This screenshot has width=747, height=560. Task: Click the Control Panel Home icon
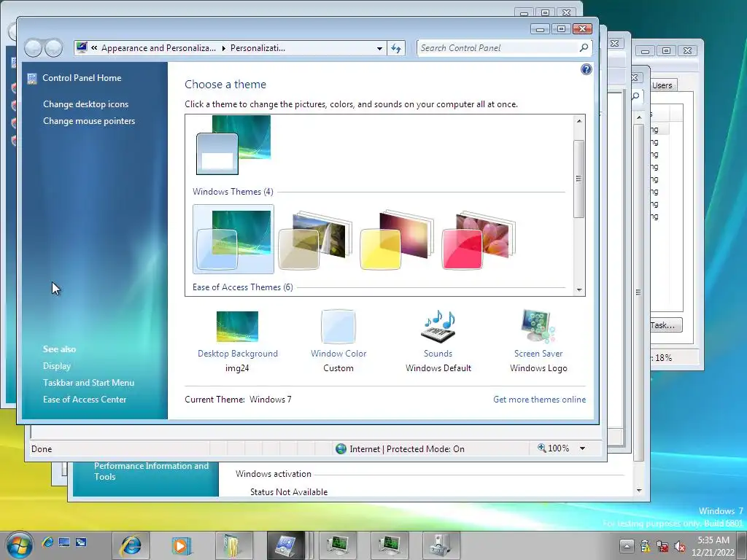[x=32, y=79]
